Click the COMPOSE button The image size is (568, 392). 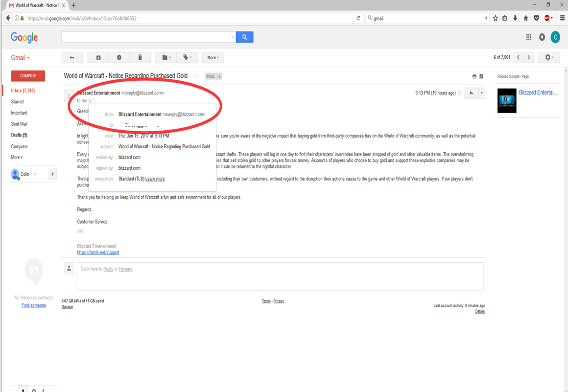click(28, 76)
